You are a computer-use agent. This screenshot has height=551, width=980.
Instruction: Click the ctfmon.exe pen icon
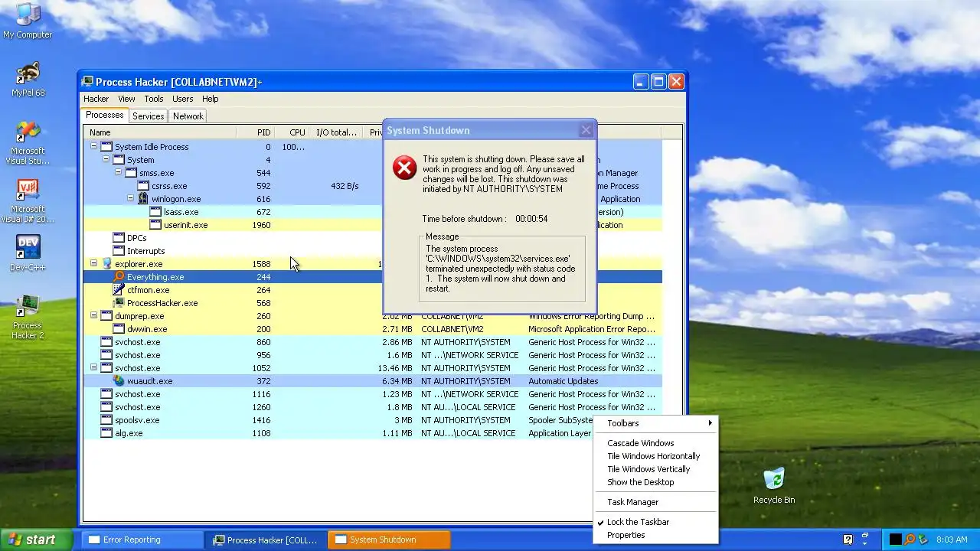[119, 290]
